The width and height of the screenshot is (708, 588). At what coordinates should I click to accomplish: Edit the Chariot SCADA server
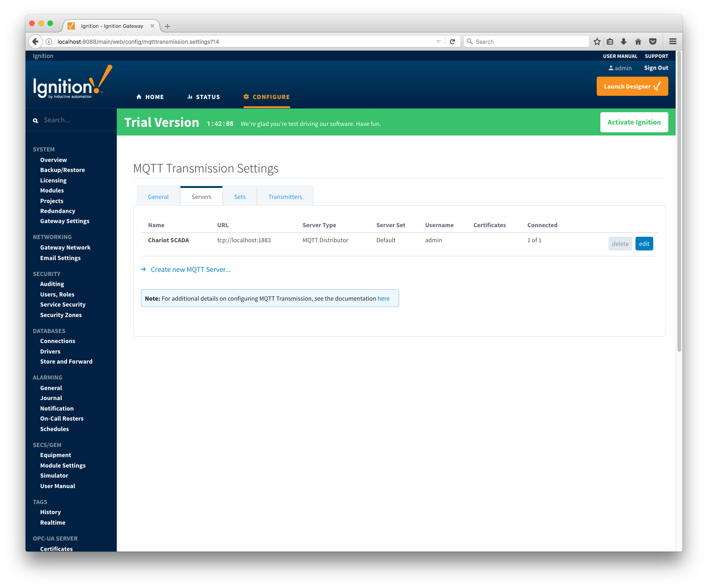pos(644,244)
